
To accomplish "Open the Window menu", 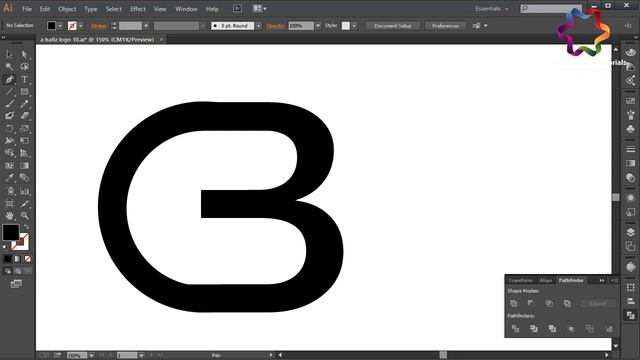I will coord(186,9).
